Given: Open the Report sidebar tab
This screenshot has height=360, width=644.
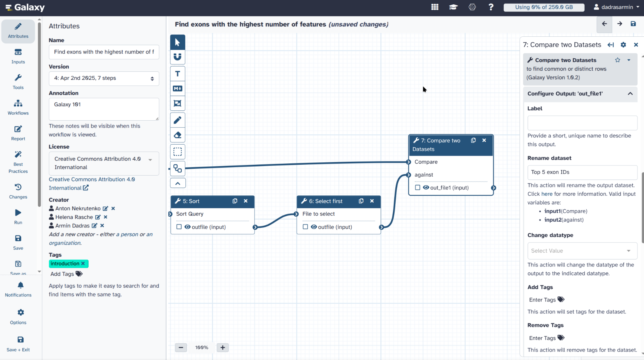Looking at the screenshot, I should 18,133.
